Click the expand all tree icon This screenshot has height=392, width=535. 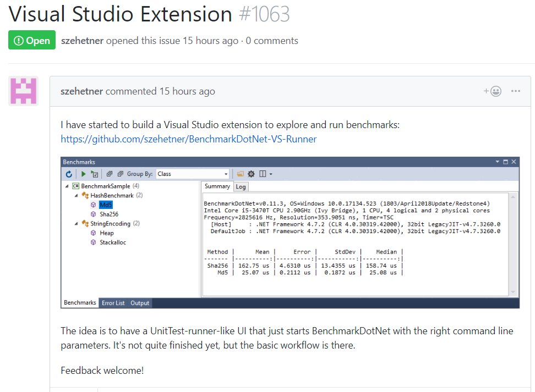tap(109, 174)
